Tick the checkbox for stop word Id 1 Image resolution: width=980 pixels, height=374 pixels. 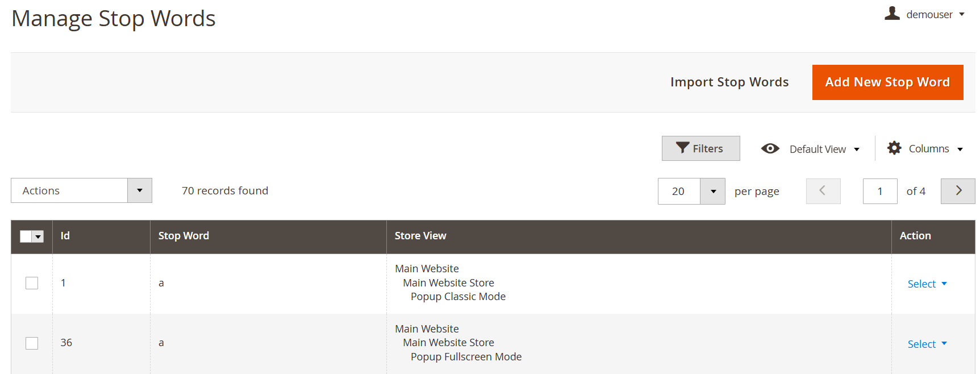click(x=32, y=283)
